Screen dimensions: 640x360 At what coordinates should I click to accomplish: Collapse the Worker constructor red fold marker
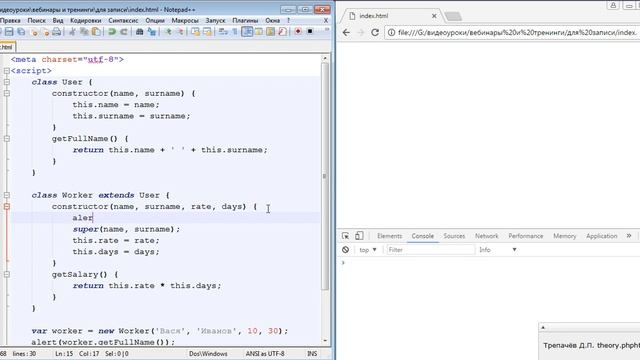click(7, 207)
